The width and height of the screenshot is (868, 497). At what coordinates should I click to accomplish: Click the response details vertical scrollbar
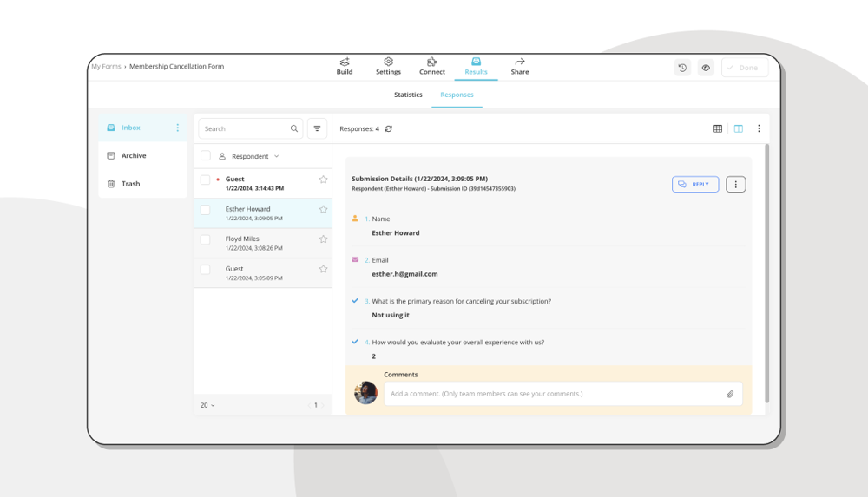(x=766, y=269)
